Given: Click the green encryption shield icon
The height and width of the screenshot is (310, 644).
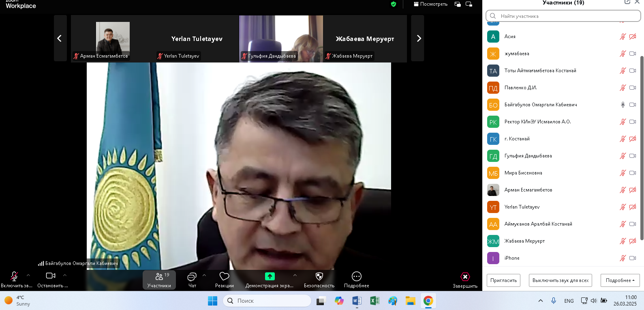Looking at the screenshot, I should click(x=393, y=4).
